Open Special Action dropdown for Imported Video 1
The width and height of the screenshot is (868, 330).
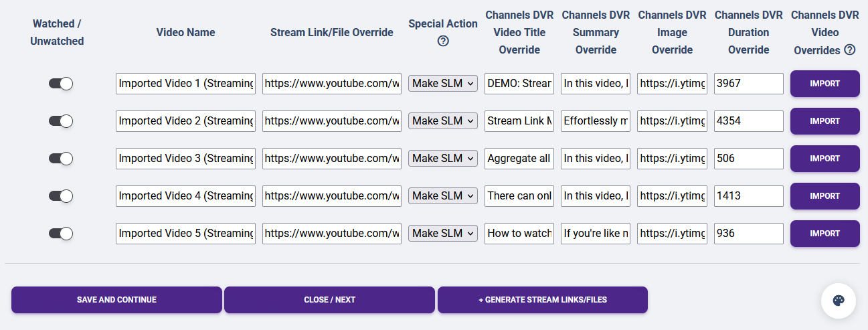[443, 84]
